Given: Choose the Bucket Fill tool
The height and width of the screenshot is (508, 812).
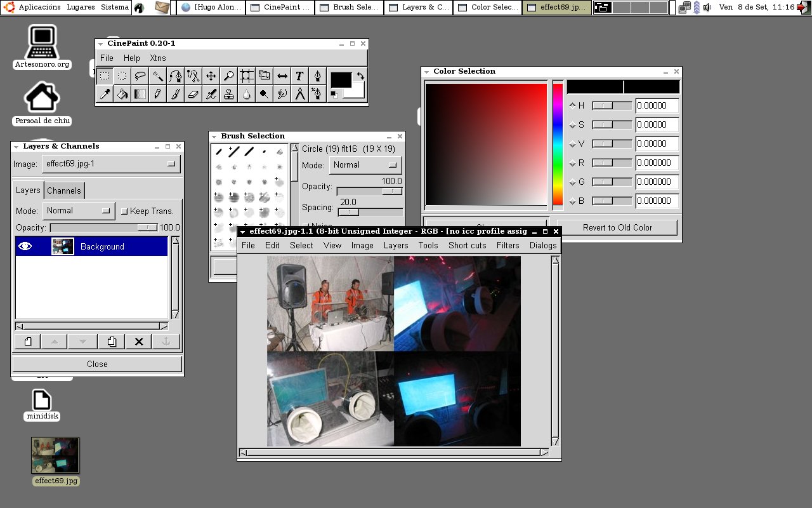Looking at the screenshot, I should point(122,94).
